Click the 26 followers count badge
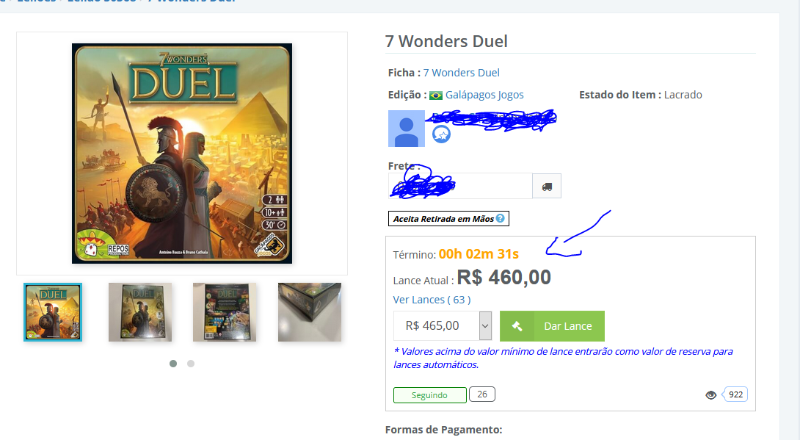This screenshot has height=440, width=800. click(x=482, y=394)
